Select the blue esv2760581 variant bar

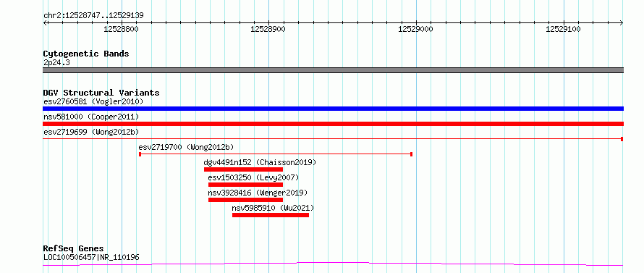tap(333, 109)
